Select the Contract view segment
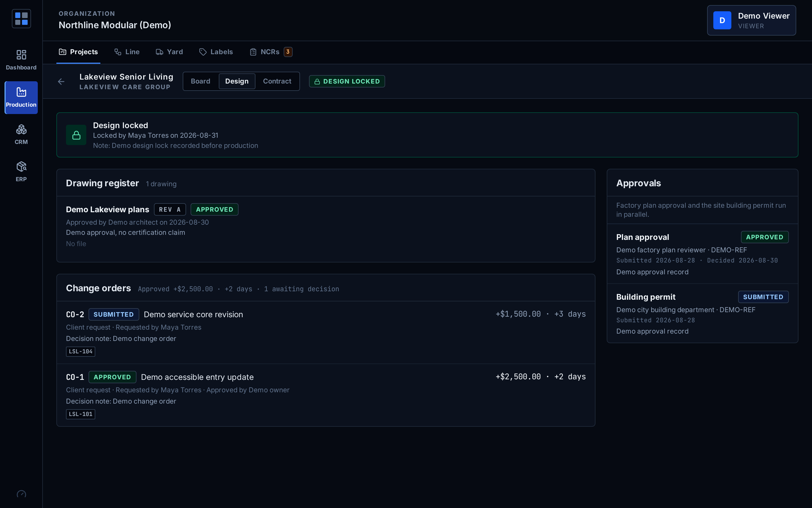 277,81
